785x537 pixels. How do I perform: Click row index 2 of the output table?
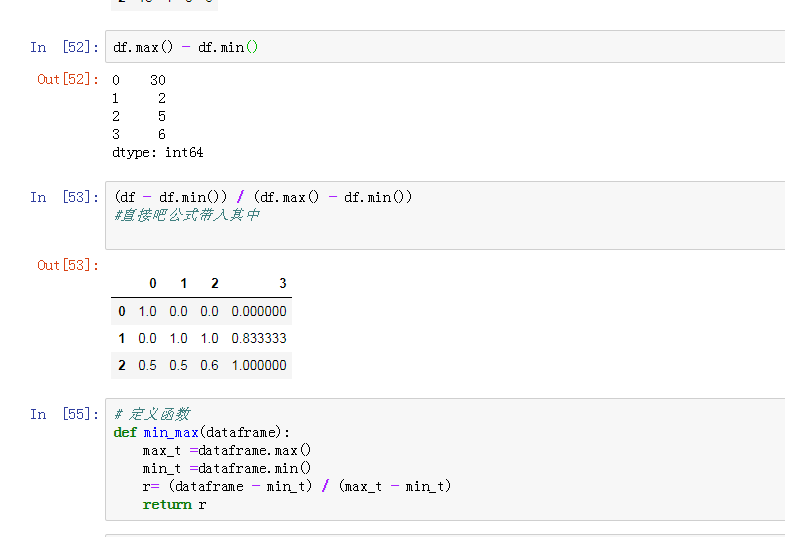(122, 365)
